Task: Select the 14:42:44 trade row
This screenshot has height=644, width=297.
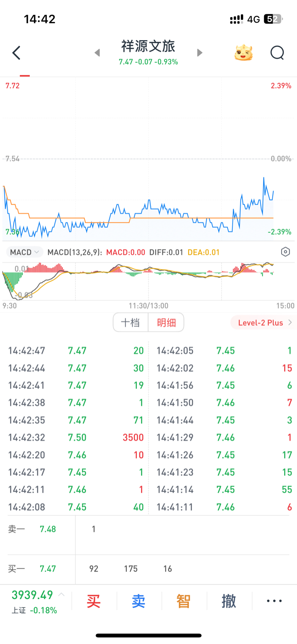Action: 76,368
